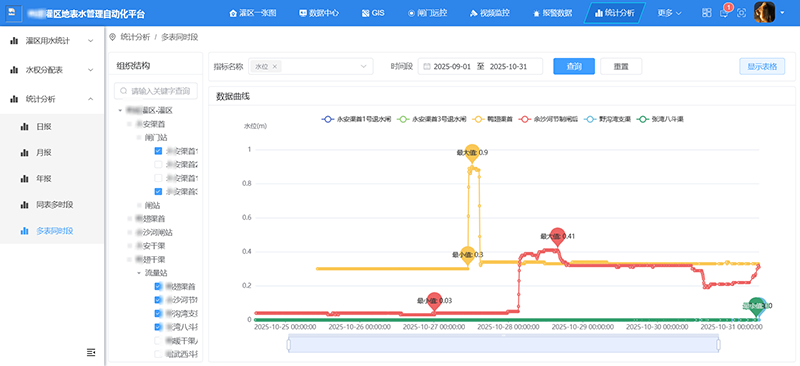
Task: Open the caret menu beside avatar
Action: pyautogui.click(x=782, y=13)
